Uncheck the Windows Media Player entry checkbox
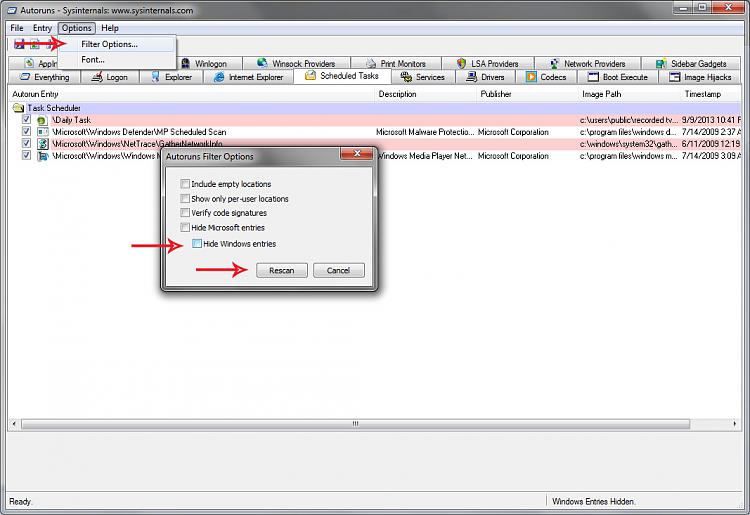 pos(26,155)
